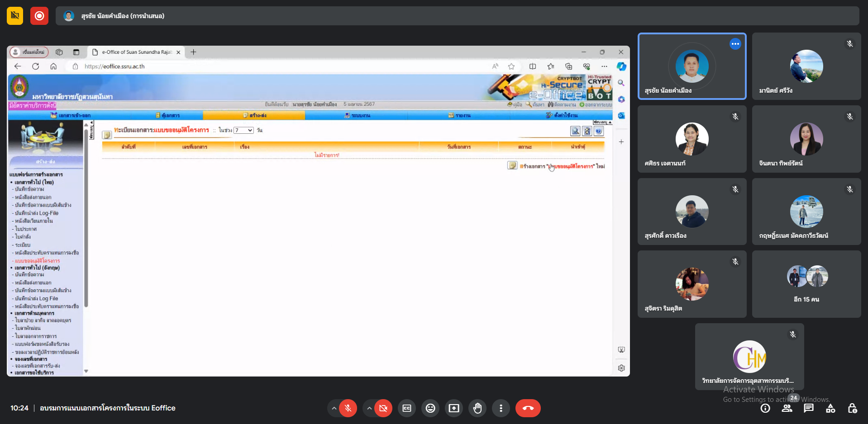
Task: Toggle closed captions
Action: pyautogui.click(x=407, y=408)
